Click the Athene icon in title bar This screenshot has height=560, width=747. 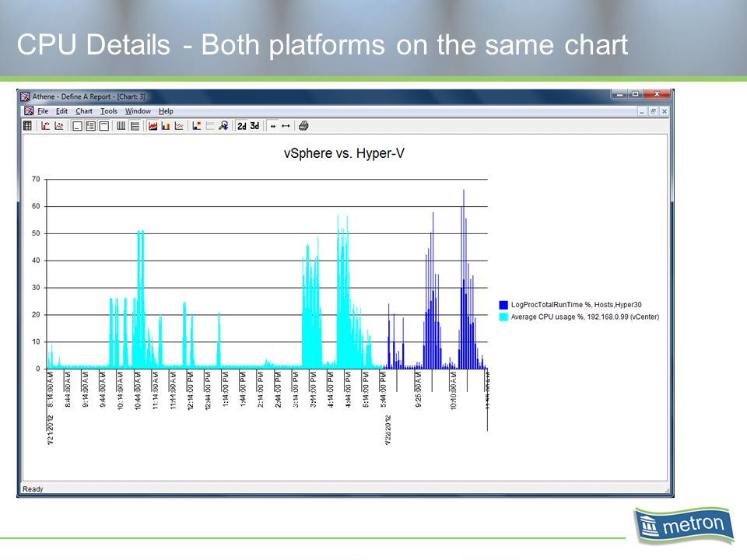[x=25, y=96]
